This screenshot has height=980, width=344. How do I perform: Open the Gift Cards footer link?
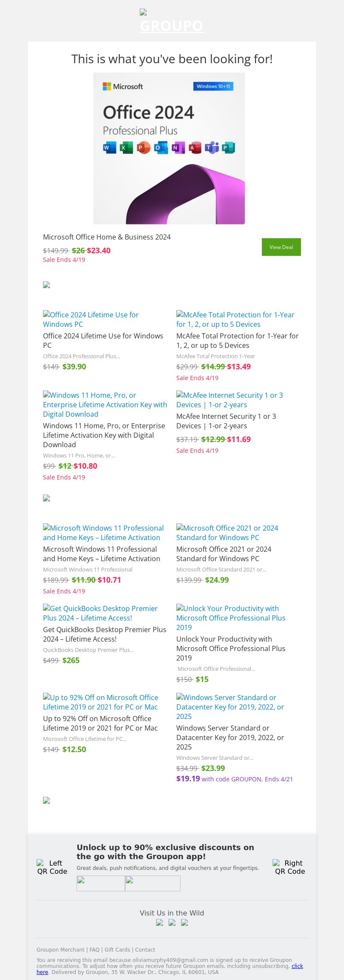point(117,950)
